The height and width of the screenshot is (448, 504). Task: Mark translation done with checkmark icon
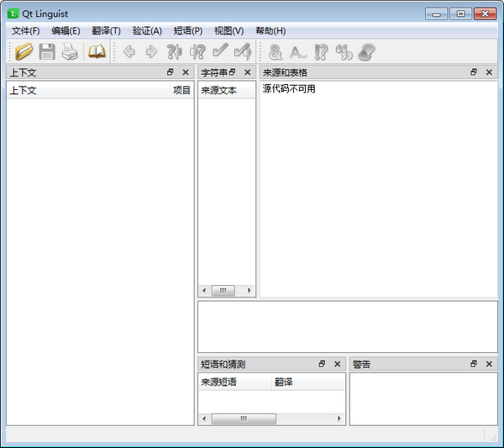220,50
